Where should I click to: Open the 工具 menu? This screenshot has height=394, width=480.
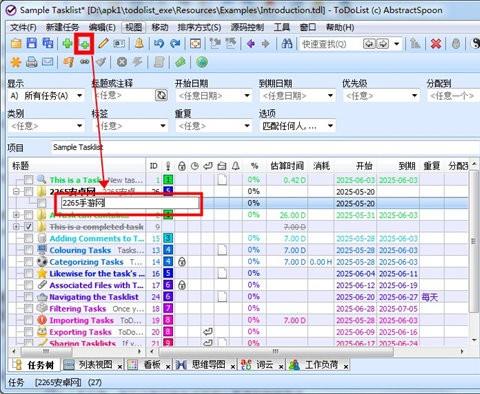[282, 27]
